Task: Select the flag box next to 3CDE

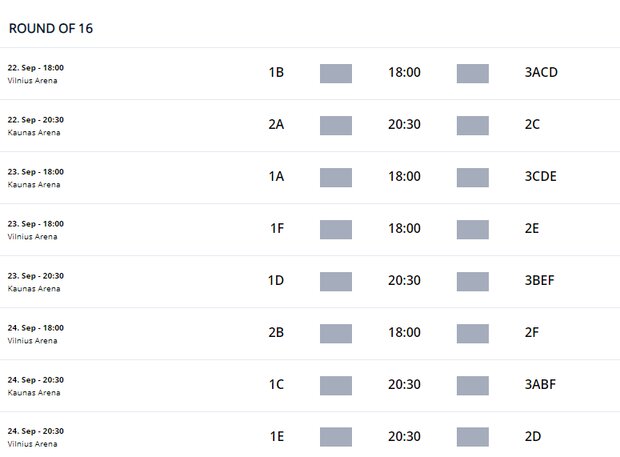Action: [472, 177]
